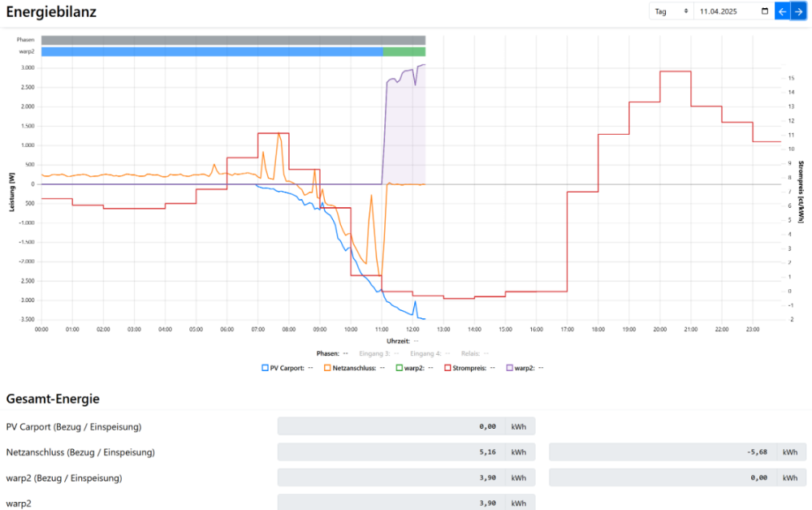Click Netzanschluss Einspeisung value -5,68 kWh
The image size is (812, 510).
coord(663,452)
